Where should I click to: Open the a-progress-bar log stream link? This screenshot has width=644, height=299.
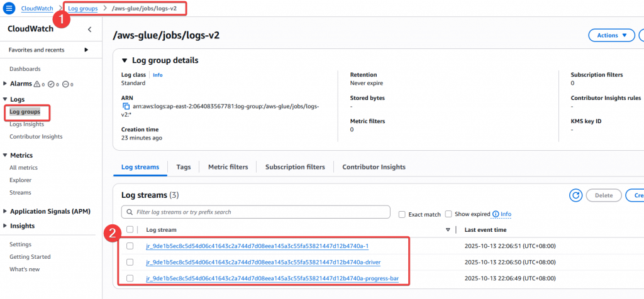[x=272, y=278]
